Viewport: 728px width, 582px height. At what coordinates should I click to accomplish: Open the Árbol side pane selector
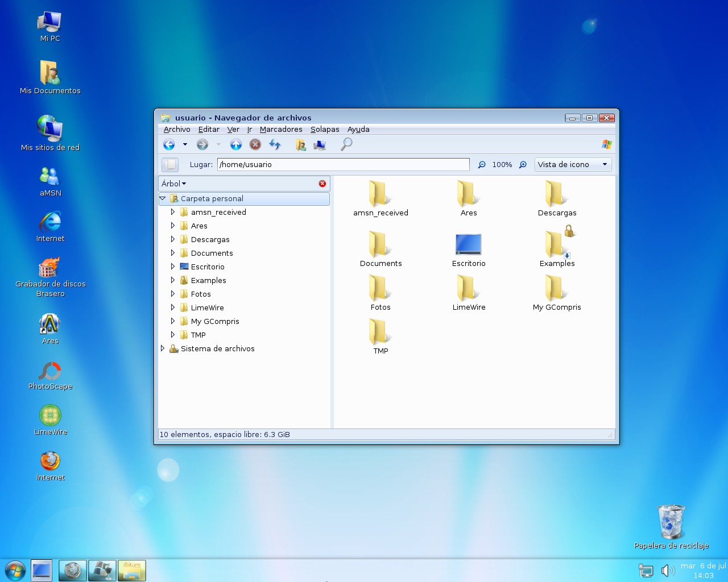174,184
